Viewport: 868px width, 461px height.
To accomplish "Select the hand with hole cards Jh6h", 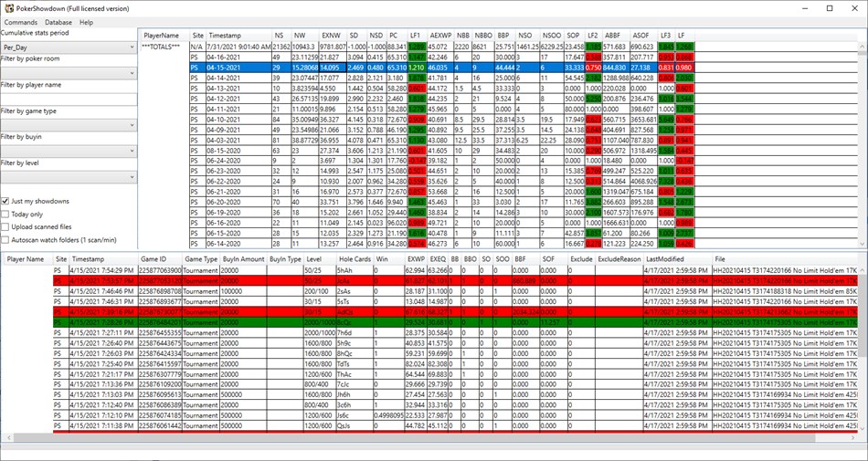I will coord(457,394).
